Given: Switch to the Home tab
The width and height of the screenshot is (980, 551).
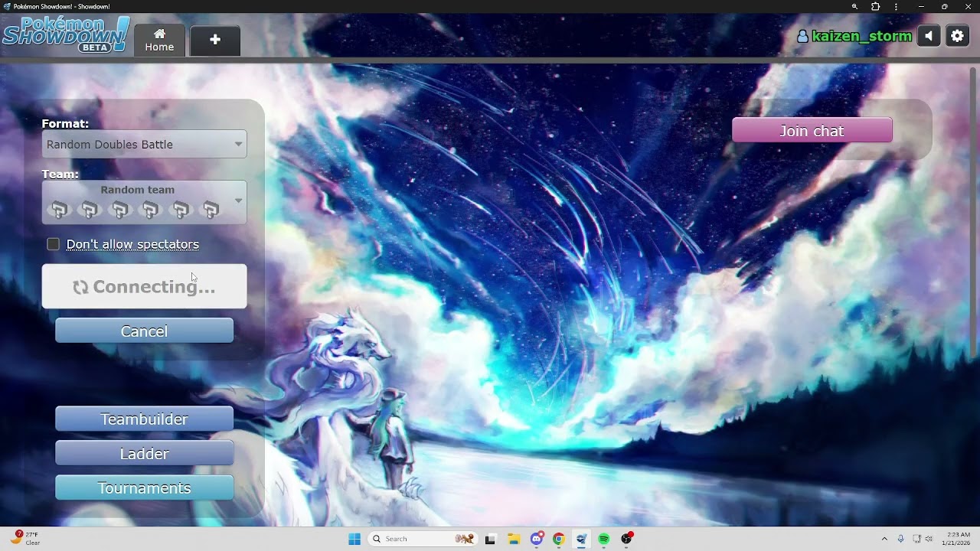Looking at the screenshot, I should 159,41.
